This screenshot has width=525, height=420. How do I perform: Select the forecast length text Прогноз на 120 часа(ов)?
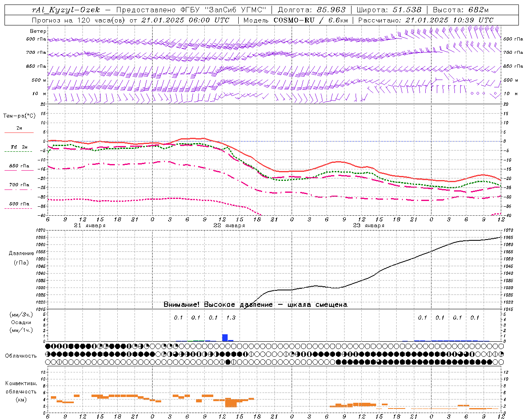click(80, 20)
